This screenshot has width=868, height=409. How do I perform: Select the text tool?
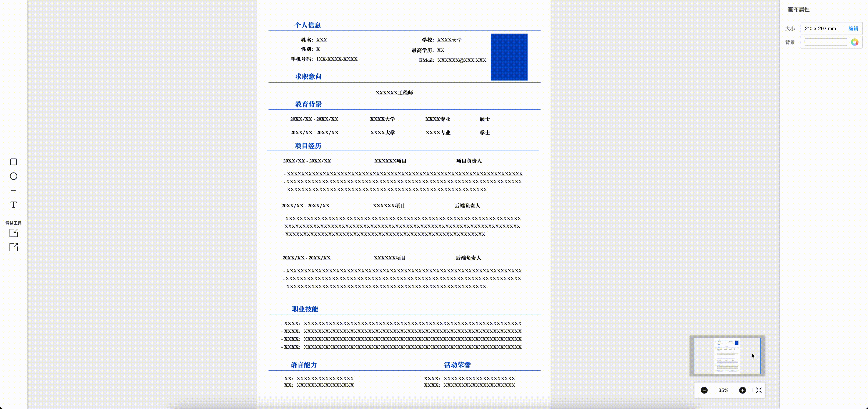[x=14, y=205]
